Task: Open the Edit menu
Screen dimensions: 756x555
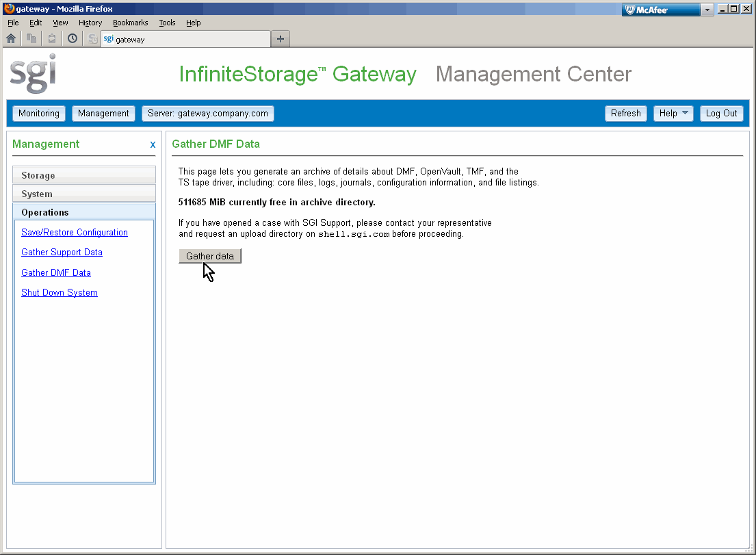Action: point(35,23)
